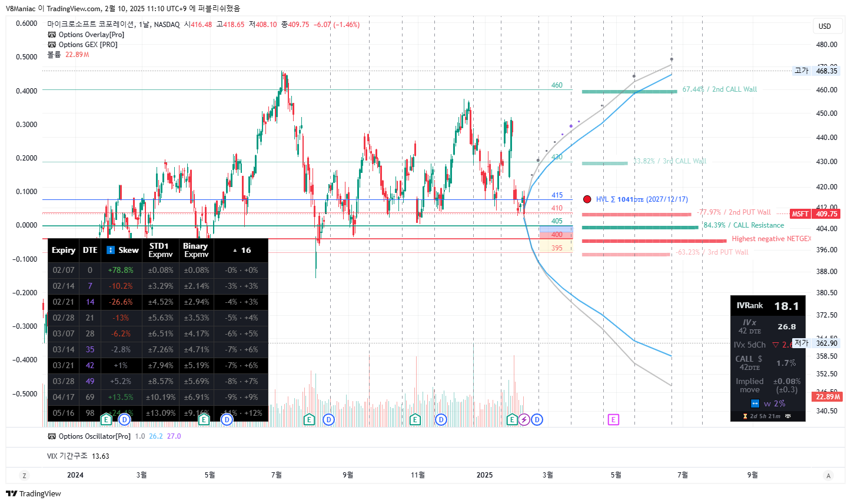Click the blue horizontal arrow icon in IVRank panel
Viewport: 851px width, 504px height.
point(755,403)
